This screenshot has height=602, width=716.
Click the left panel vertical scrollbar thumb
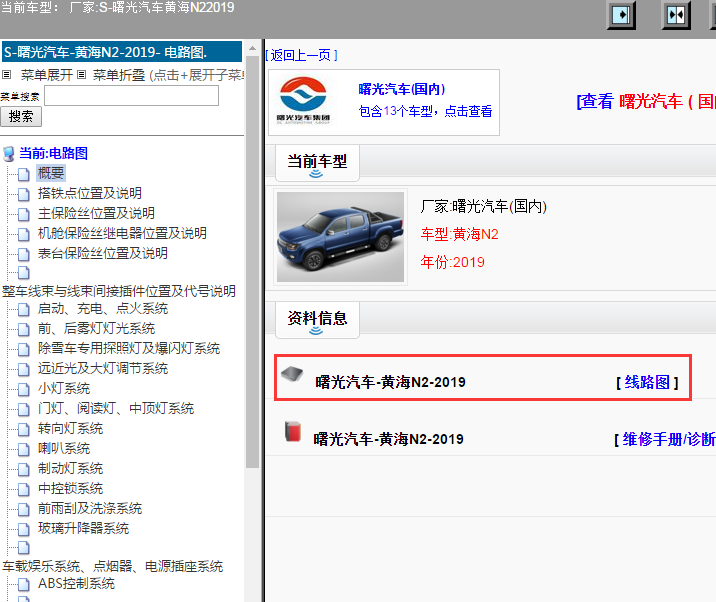point(252,262)
